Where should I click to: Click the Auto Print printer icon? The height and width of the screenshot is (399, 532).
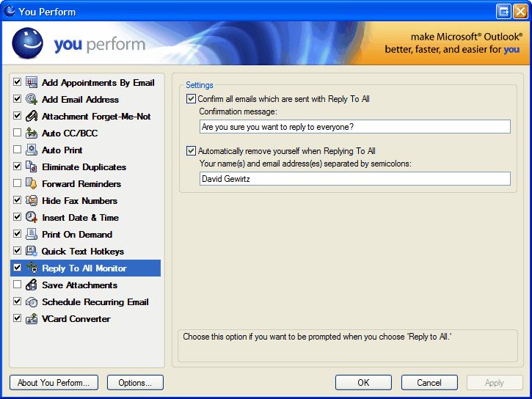coord(32,150)
